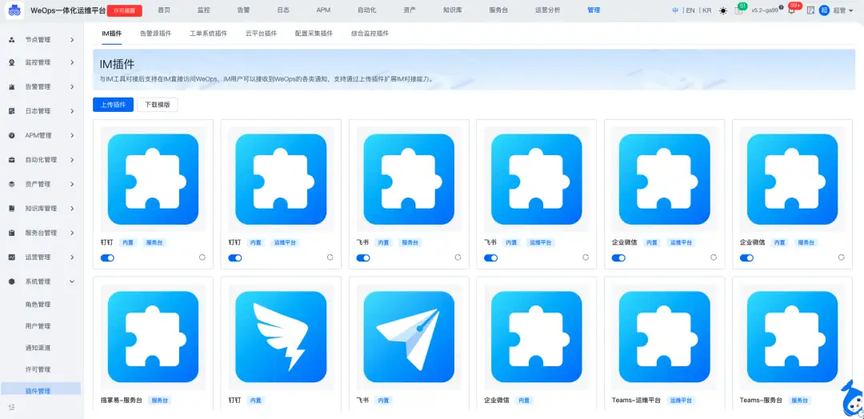Click the 自动化管理 sidebar icon
The height and width of the screenshot is (419, 864).
tap(12, 160)
